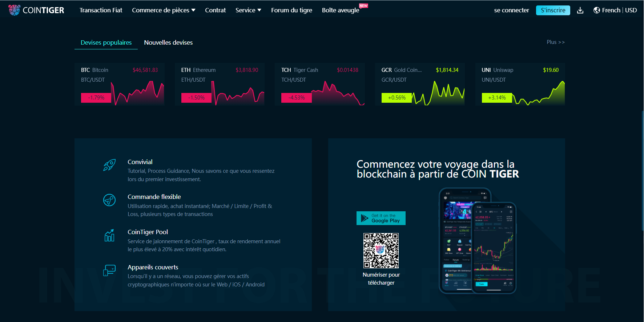
Task: Click the UNI/USDT pair label
Action: (494, 80)
